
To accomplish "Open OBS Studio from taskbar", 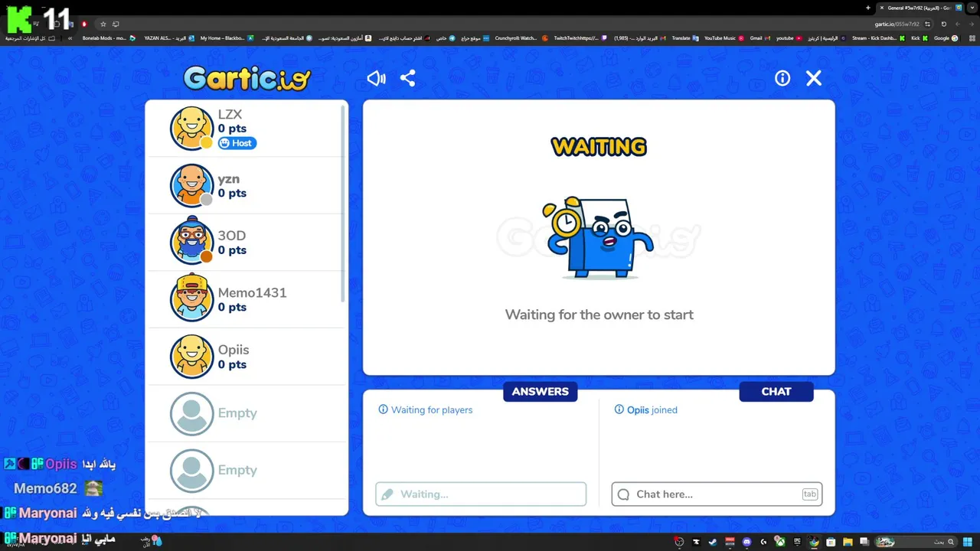I will pyautogui.click(x=679, y=542).
